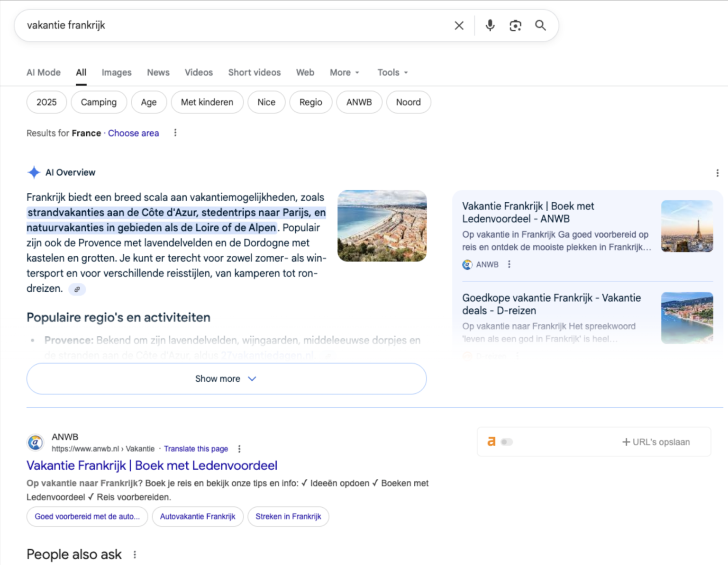Viewport: 728px width, 565px height.
Task: Expand the AI Overview with 'Show more'
Action: tap(226, 379)
